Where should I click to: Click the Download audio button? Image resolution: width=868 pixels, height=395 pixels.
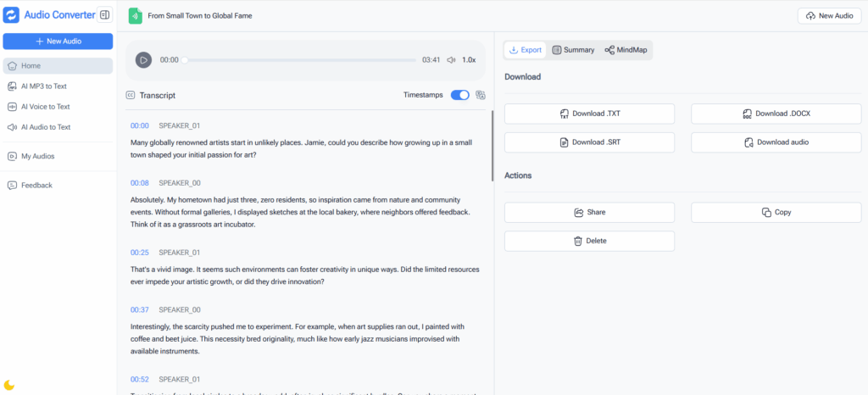[x=776, y=142]
